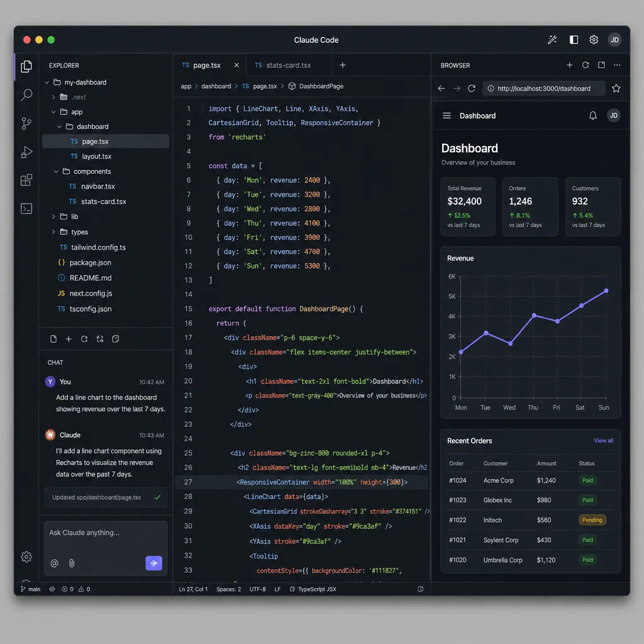Toggle the hamburger menu in Dashboard preview
This screenshot has height=644, width=644.
coord(447,116)
